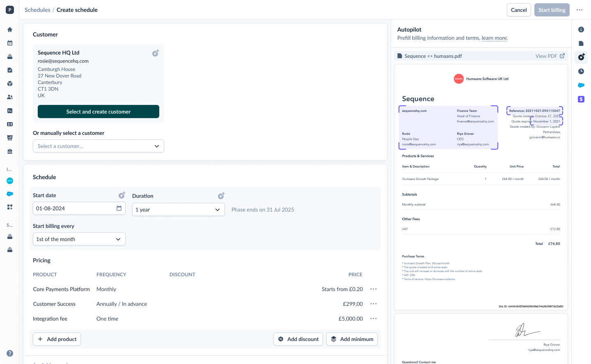591x364 pixels.
Task: Open the terminal console sidebar icon
Action: (x=10, y=111)
